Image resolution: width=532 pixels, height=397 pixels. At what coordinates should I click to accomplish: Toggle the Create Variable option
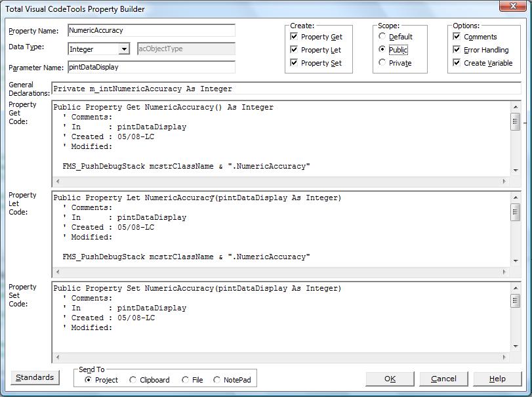457,63
